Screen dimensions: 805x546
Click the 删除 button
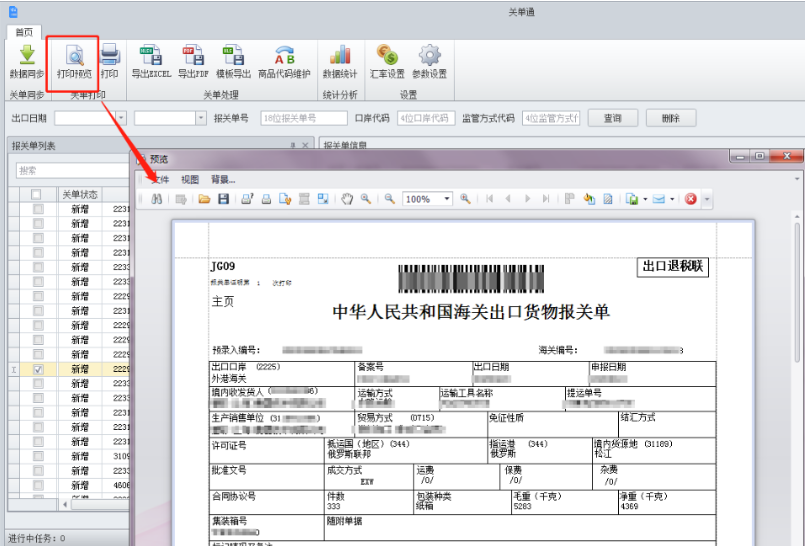pos(671,118)
